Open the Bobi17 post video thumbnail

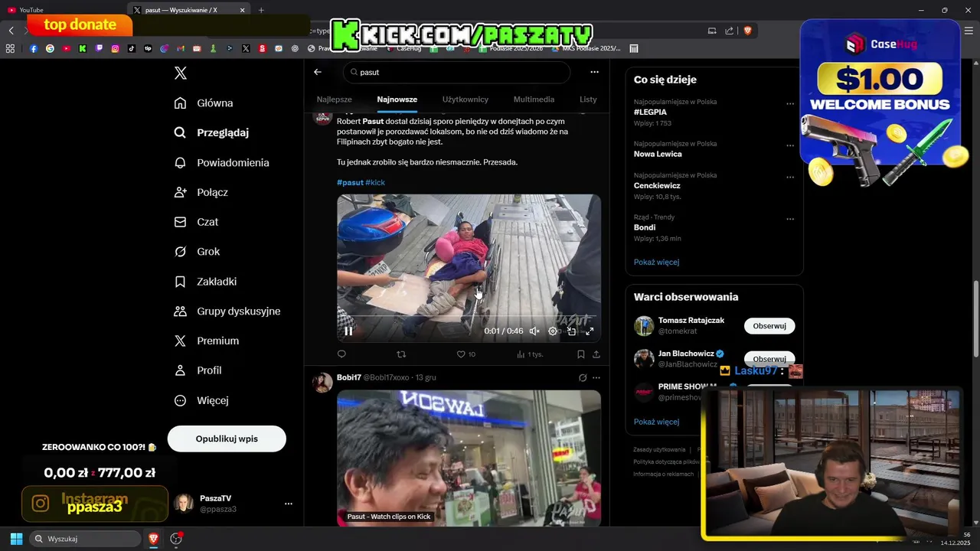pos(469,458)
